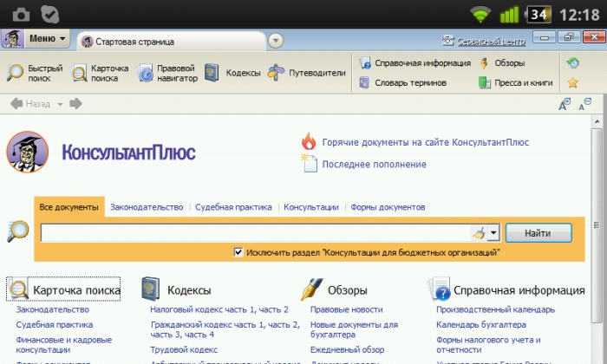Open the Последнее пополнение link
The image size is (607, 364).
tap(374, 165)
